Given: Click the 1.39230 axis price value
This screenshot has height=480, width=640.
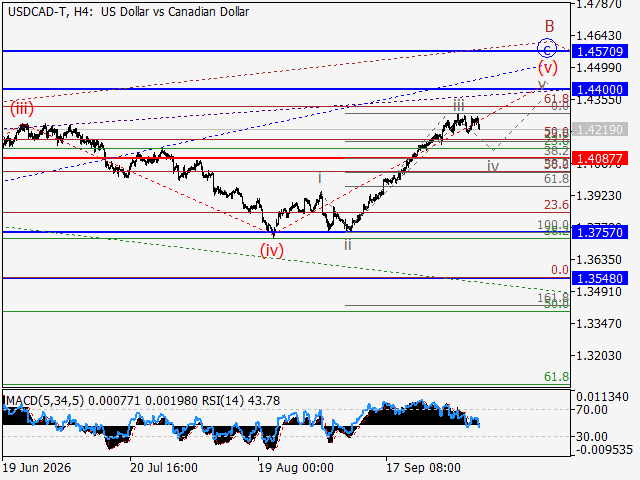Looking at the screenshot, I should tap(599, 196).
